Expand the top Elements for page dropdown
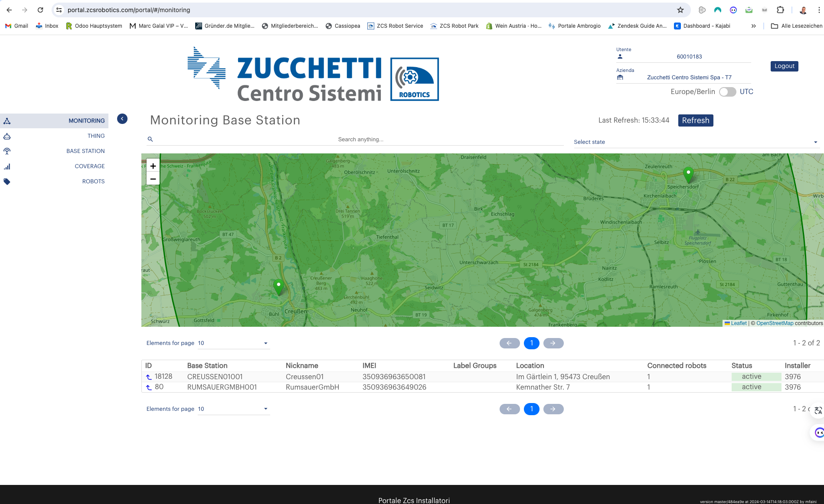The height and width of the screenshot is (504, 824). pos(233,343)
